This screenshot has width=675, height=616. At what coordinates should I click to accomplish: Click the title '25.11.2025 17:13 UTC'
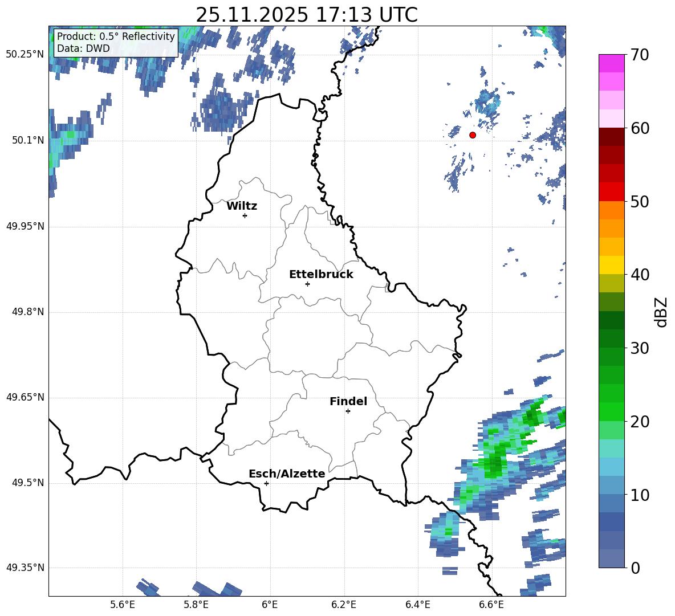click(x=307, y=15)
